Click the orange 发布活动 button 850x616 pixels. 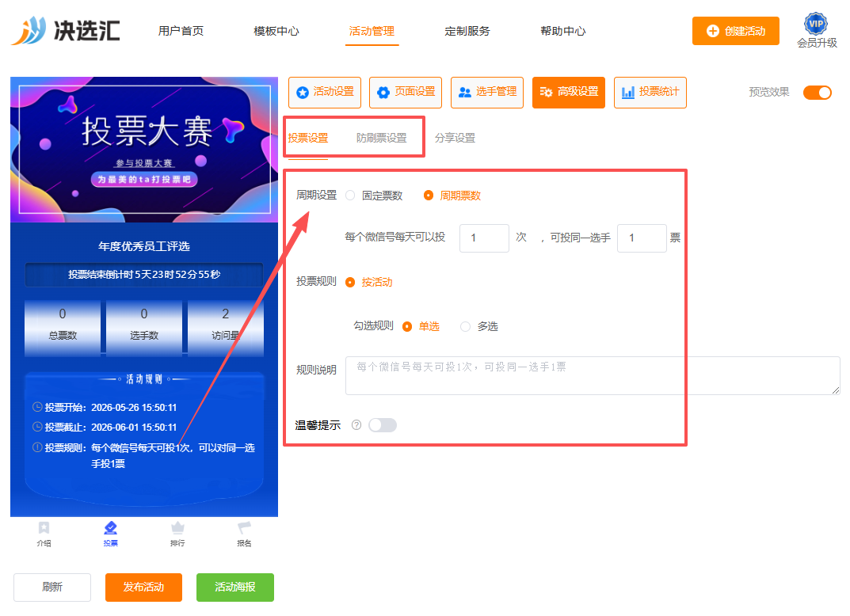(x=143, y=587)
